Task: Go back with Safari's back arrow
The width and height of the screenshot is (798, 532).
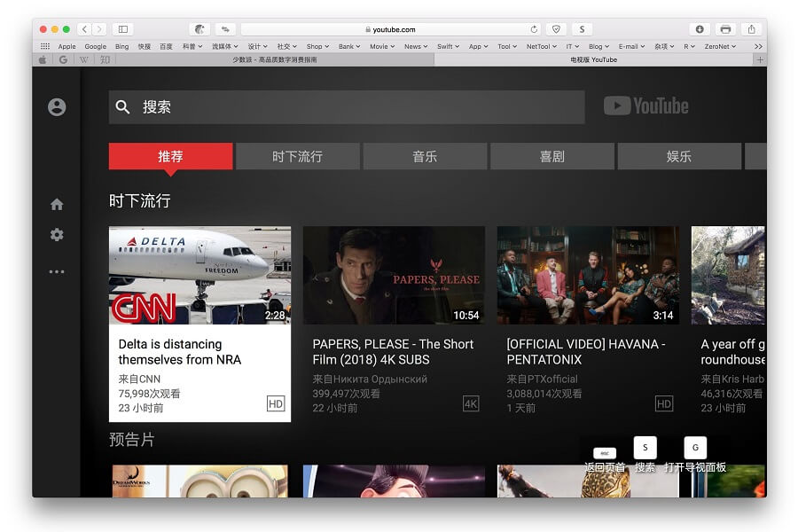Action: click(84, 29)
